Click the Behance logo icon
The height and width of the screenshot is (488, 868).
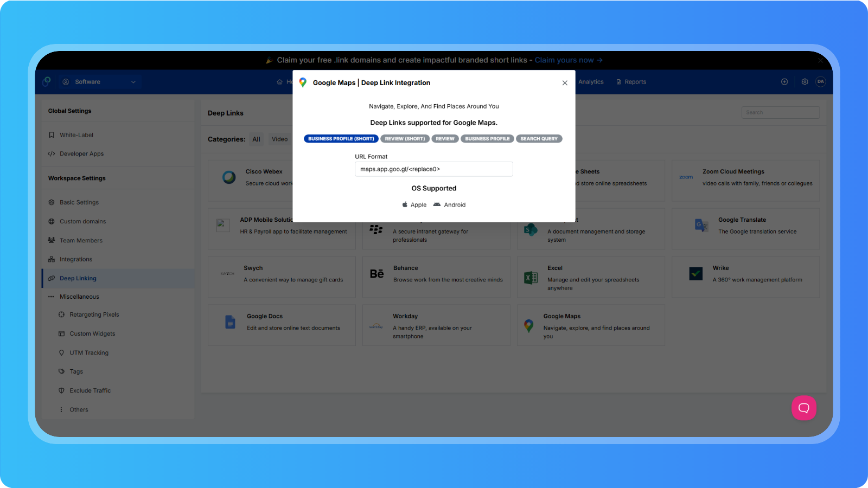click(376, 274)
